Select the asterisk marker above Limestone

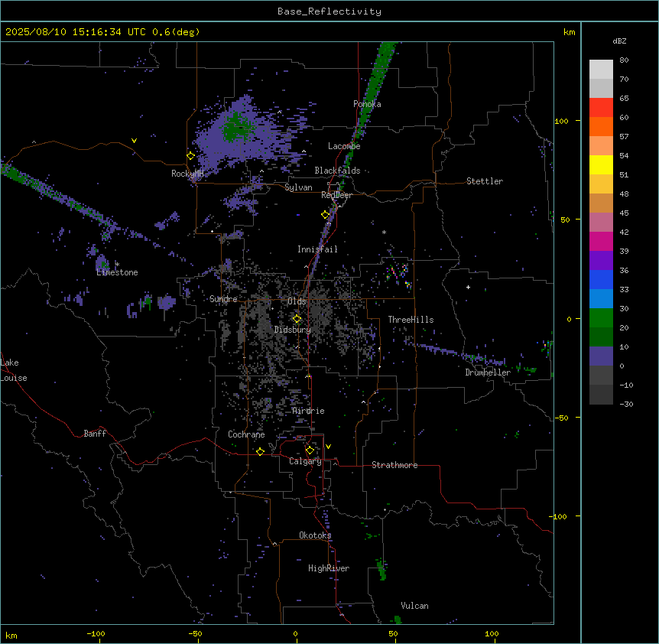tap(117, 264)
